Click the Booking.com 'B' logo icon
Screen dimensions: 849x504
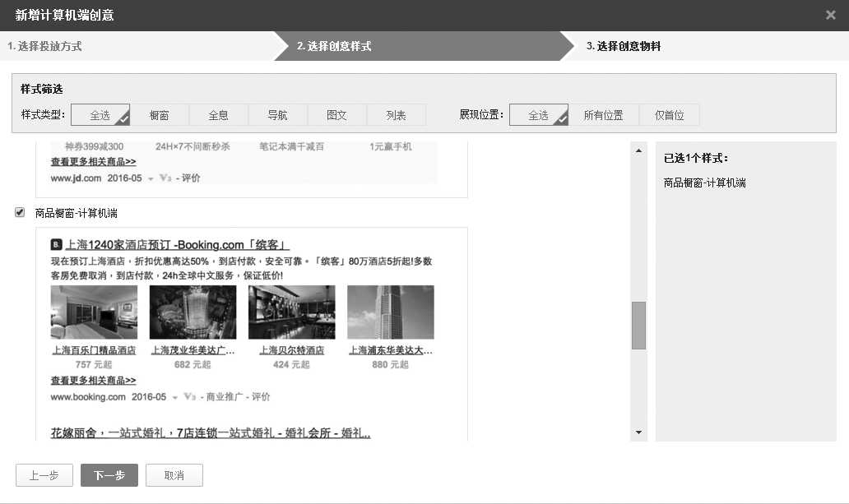pyautogui.click(x=56, y=244)
